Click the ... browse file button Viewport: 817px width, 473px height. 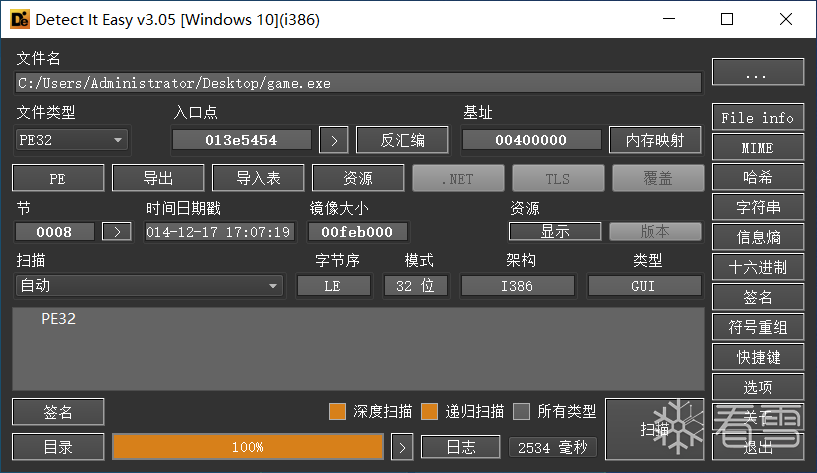click(758, 72)
